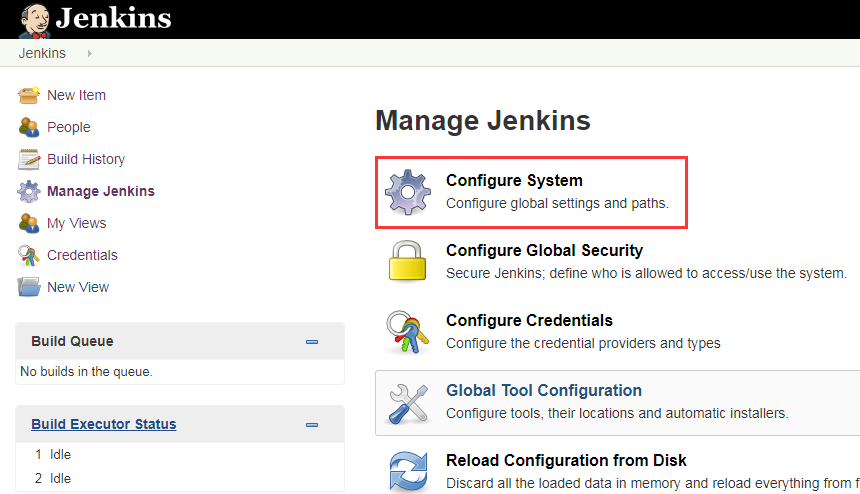
Task: Open the People link
Action: [69, 127]
